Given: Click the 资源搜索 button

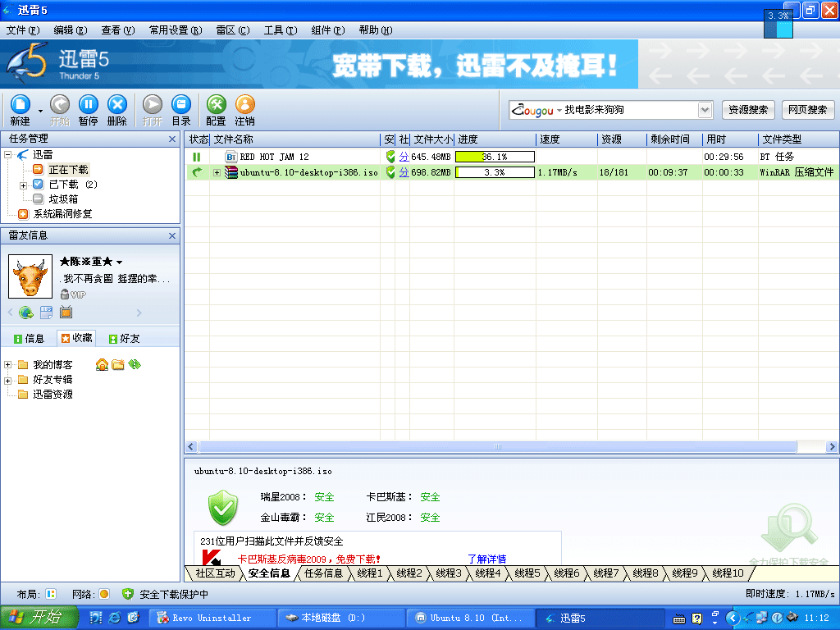Looking at the screenshot, I should click(748, 110).
